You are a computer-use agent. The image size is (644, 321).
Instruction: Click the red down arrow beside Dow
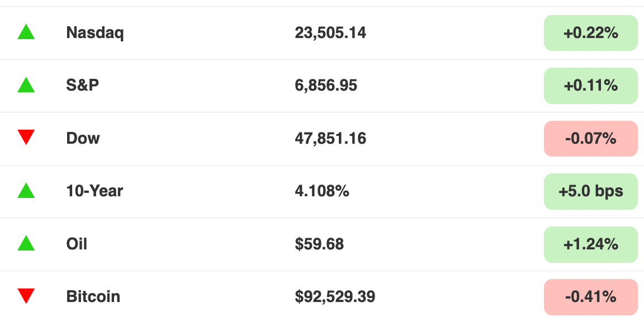point(26,137)
